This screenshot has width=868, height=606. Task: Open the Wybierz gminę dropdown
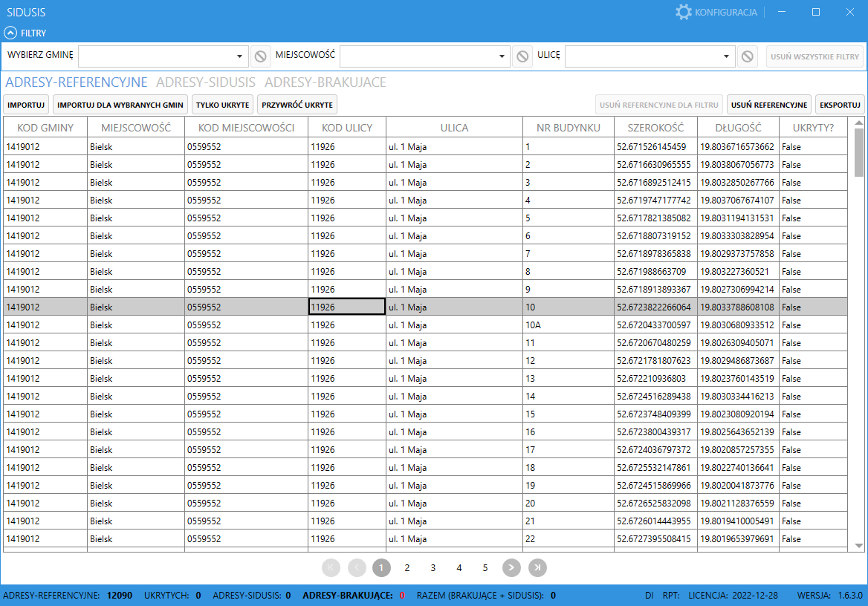pos(239,56)
